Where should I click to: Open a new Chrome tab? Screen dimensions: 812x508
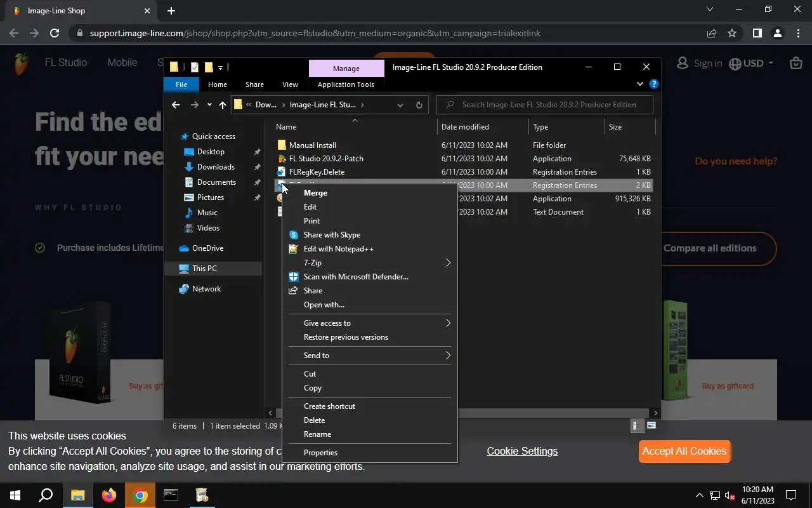coord(171,11)
